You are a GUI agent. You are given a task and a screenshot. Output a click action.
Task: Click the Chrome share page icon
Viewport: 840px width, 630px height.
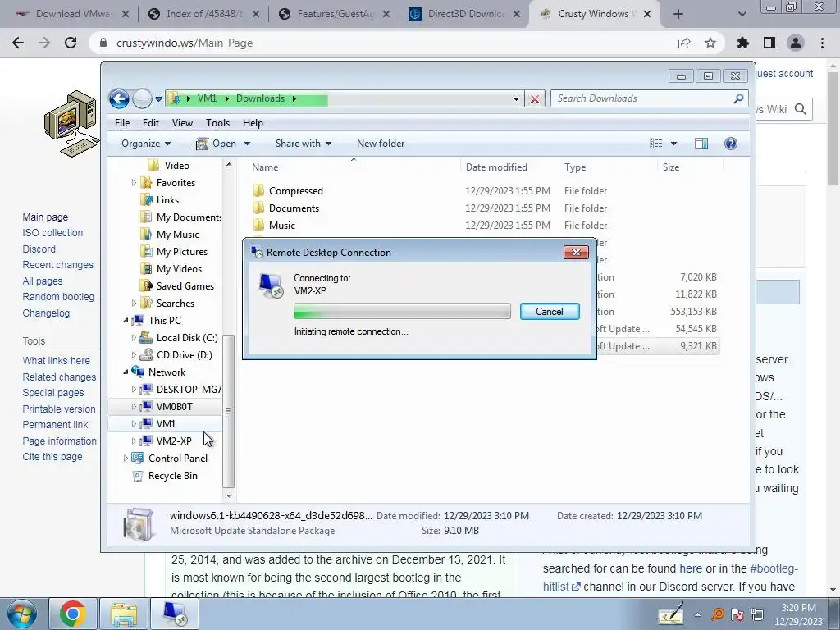(x=684, y=43)
